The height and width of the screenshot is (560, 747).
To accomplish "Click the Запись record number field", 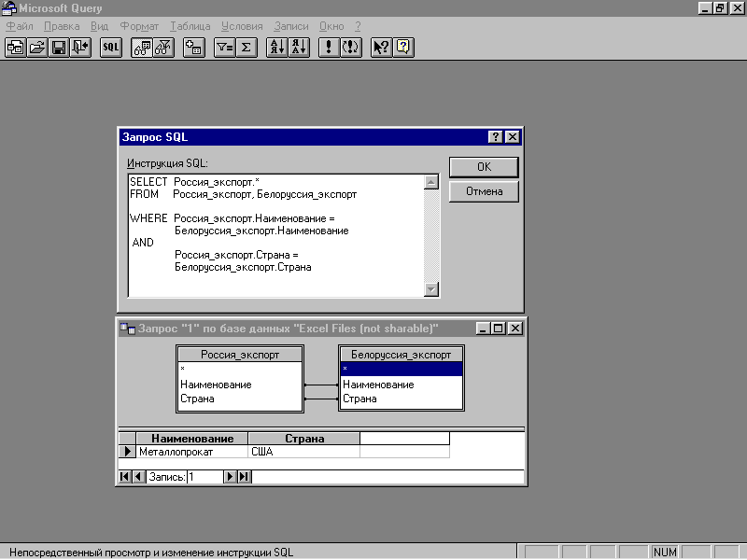I will 205,477.
